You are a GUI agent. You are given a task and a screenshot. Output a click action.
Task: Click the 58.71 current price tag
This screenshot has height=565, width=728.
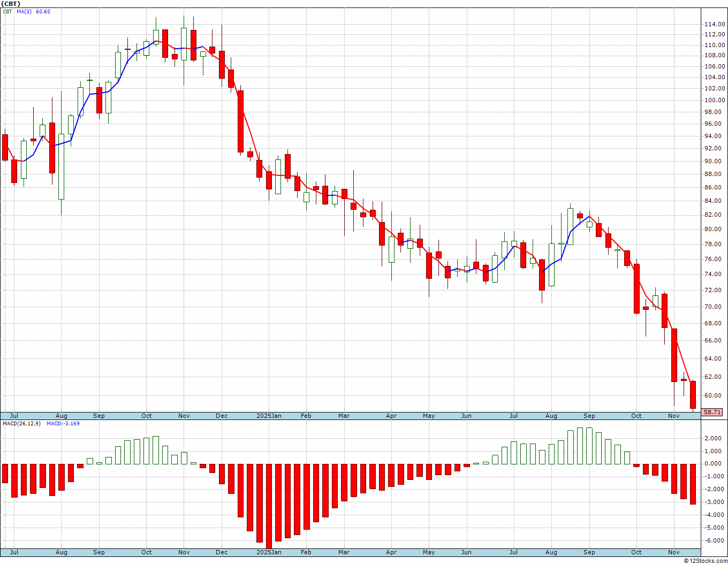coord(712,412)
